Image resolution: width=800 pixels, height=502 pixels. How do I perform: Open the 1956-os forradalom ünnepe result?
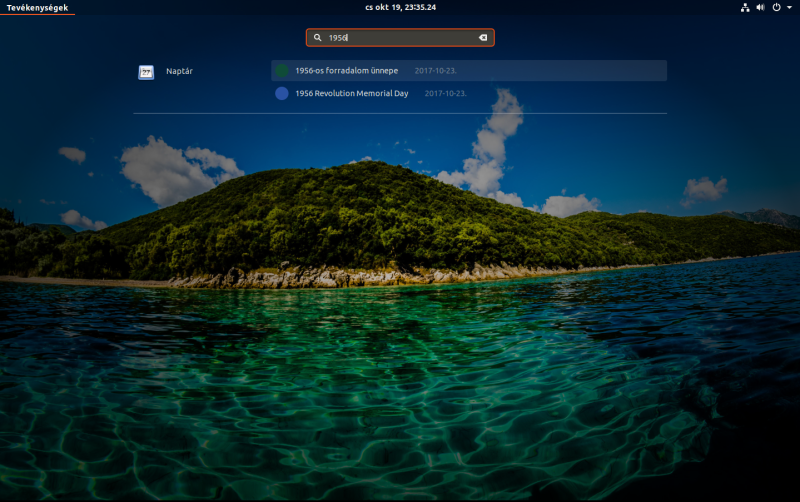[x=469, y=70]
